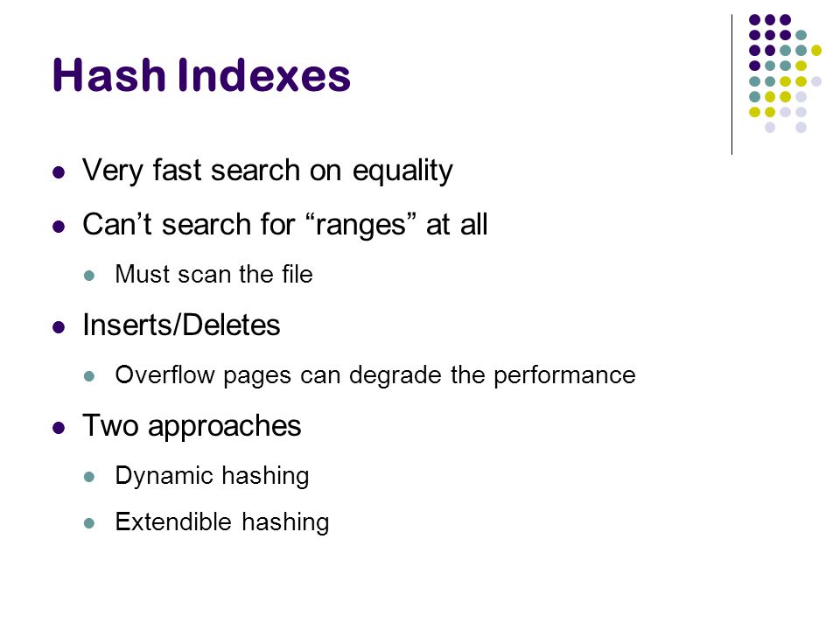Click the bullet before 'Two approaches'
Screen dimensions: 840x630
click(x=59, y=428)
